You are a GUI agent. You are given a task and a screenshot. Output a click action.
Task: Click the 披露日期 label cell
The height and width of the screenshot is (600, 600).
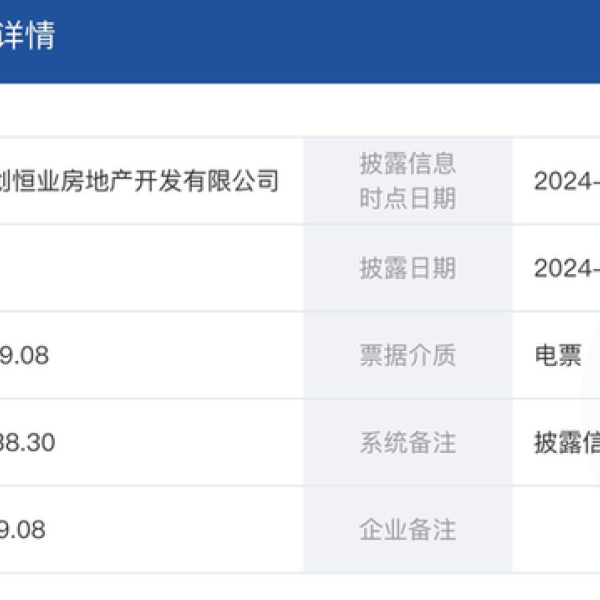coord(408,268)
